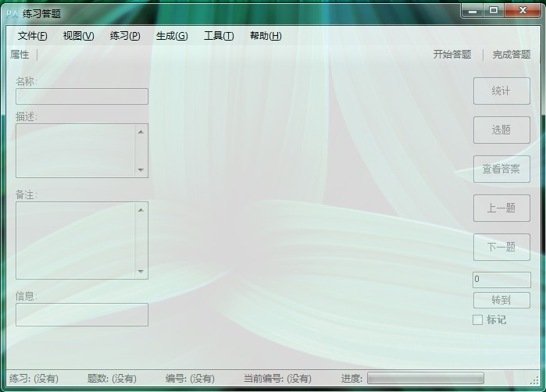
Task: Minimize the 练习答题 window
Action: pyautogui.click(x=472, y=11)
